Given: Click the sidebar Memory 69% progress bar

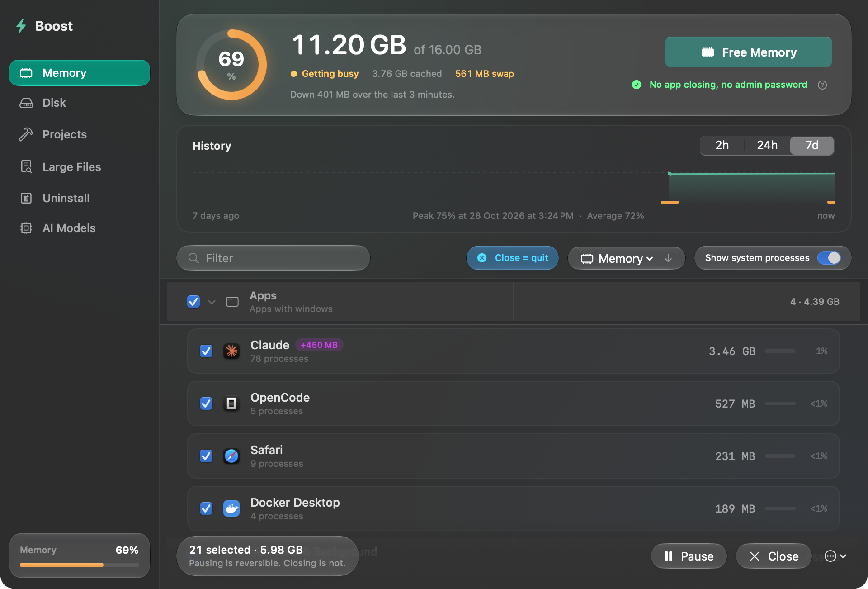Looking at the screenshot, I should [80, 565].
